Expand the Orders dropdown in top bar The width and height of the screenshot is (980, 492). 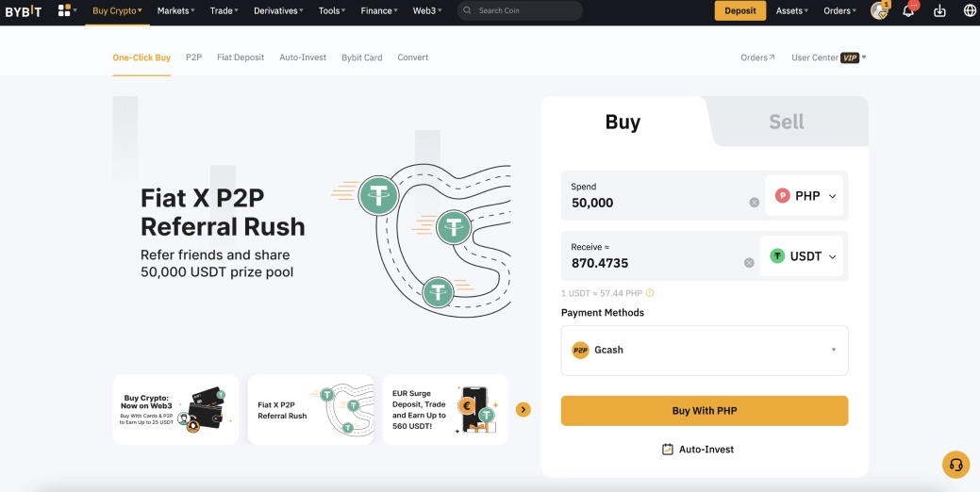coord(840,10)
